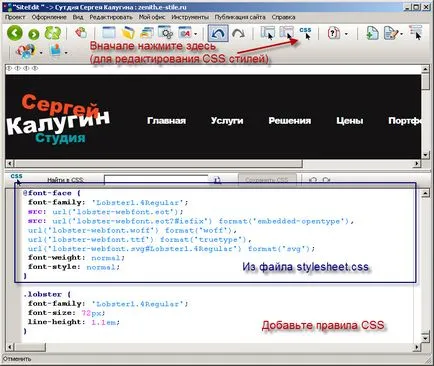The width and height of the screenshot is (434, 366).
Task: Click the gray Redo arrow button
Action: [238, 33]
